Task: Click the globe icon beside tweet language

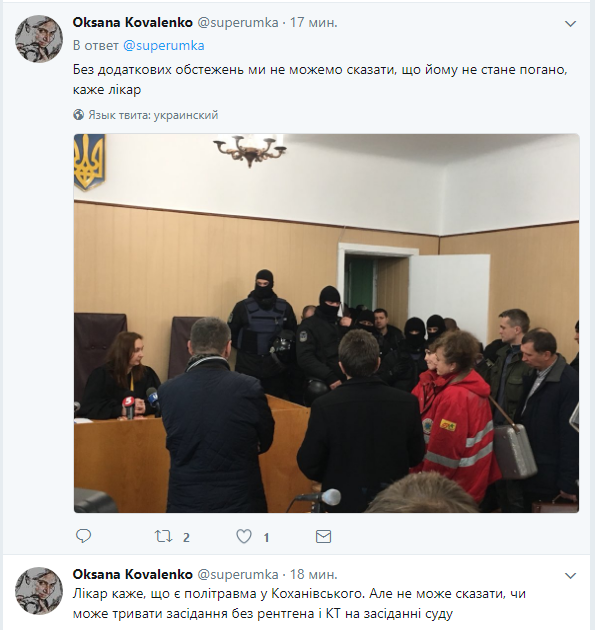Action: (78, 115)
